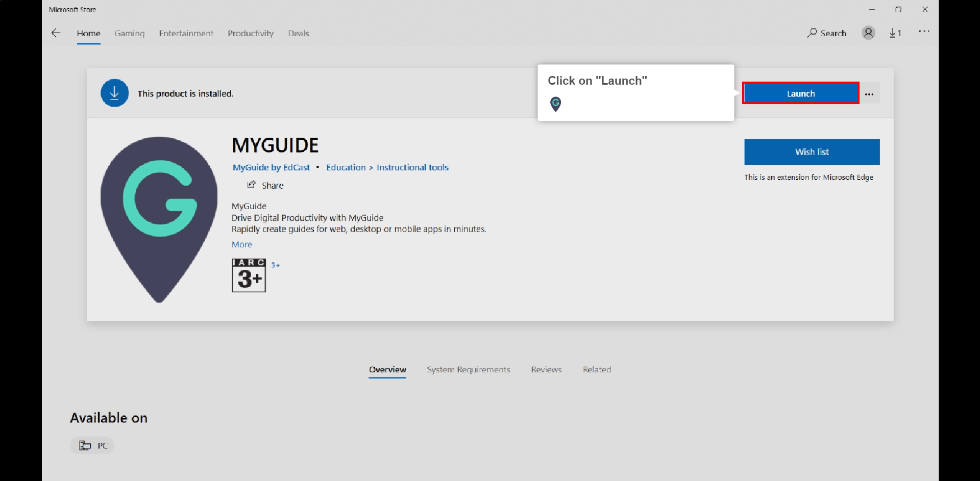The height and width of the screenshot is (481, 980).
Task: Open the top-right See more ellipsis menu
Action: click(924, 32)
